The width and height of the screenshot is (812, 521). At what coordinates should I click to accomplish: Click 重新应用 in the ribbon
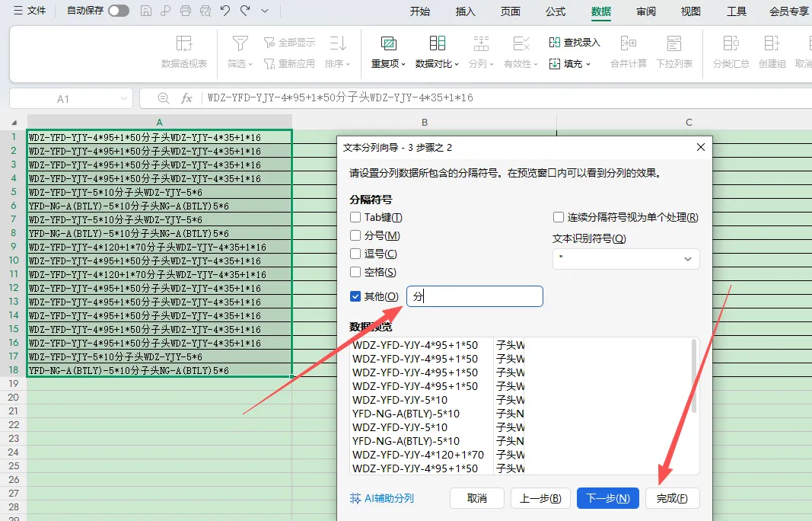[x=289, y=63]
